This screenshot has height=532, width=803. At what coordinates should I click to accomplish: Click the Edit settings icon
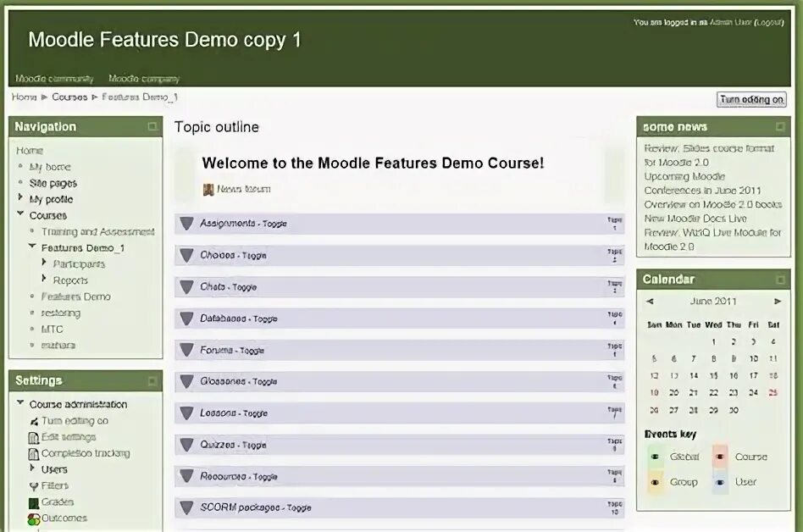[x=33, y=438]
